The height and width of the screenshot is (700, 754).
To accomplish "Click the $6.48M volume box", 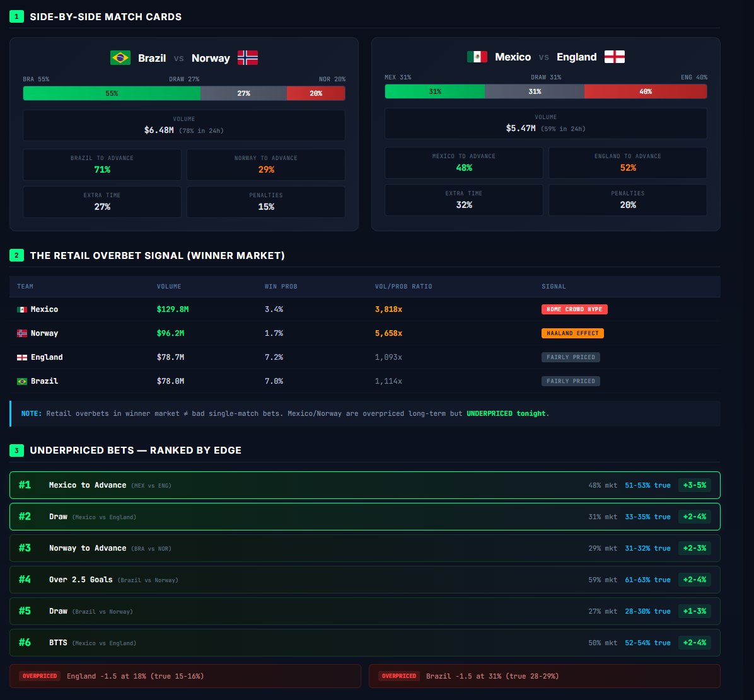I will [x=183, y=125].
